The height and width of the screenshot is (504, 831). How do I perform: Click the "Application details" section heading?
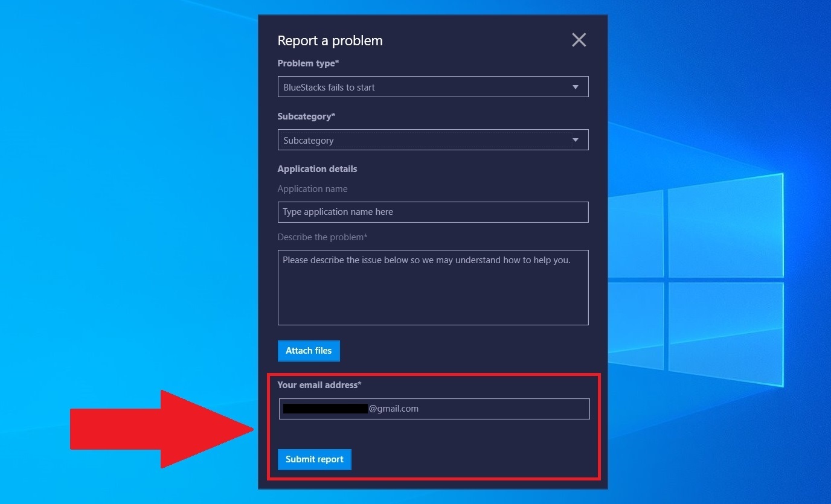click(317, 169)
